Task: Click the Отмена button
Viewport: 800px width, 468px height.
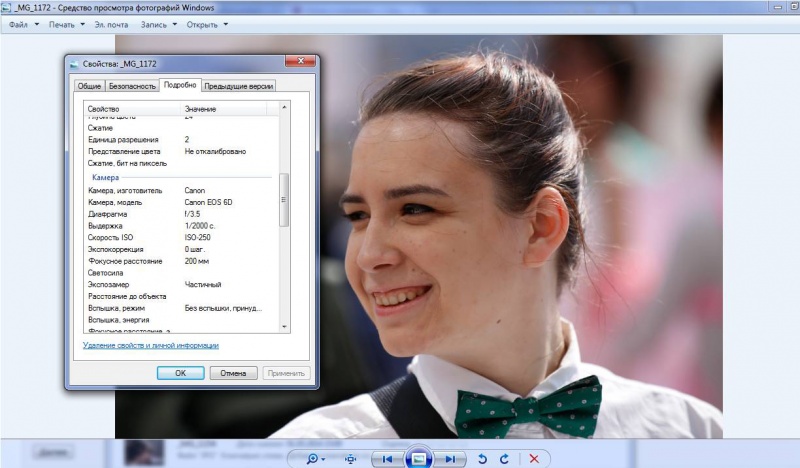Action: click(x=233, y=373)
